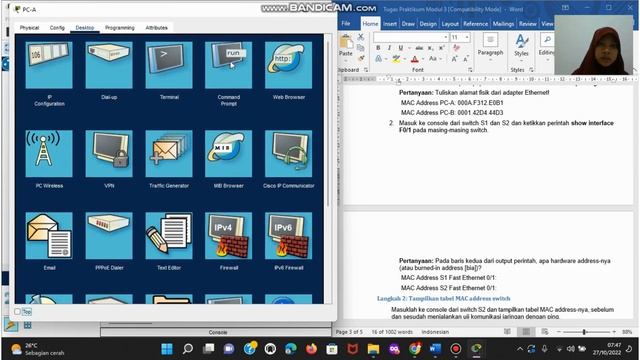Open the Draw ribbon tab

point(408,24)
